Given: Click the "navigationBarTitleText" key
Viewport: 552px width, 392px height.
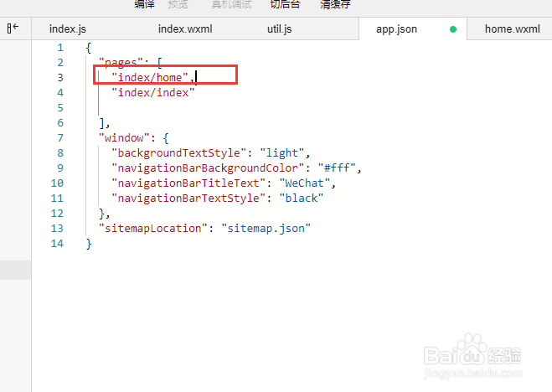Looking at the screenshot, I should (188, 183).
